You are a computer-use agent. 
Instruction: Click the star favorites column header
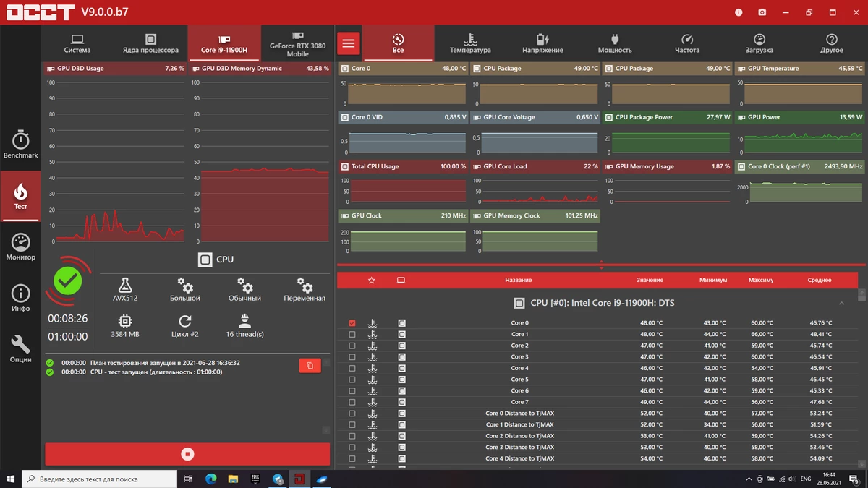[x=372, y=280]
